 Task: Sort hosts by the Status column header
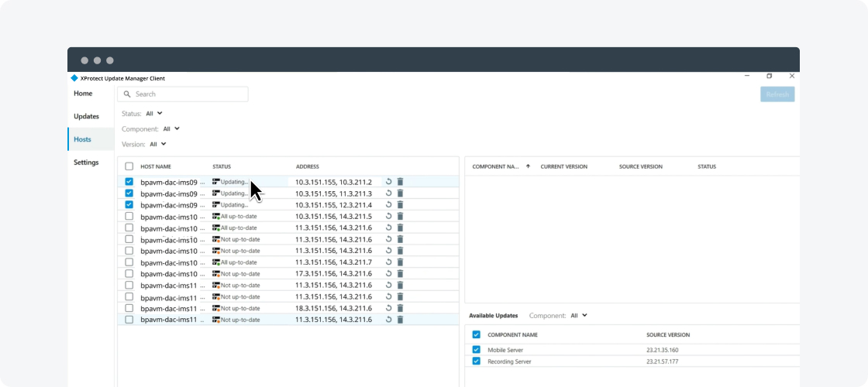[222, 166]
